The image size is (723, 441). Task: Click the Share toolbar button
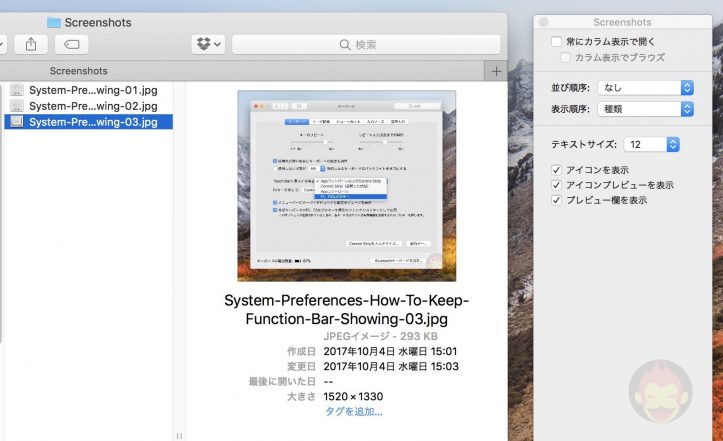31,45
